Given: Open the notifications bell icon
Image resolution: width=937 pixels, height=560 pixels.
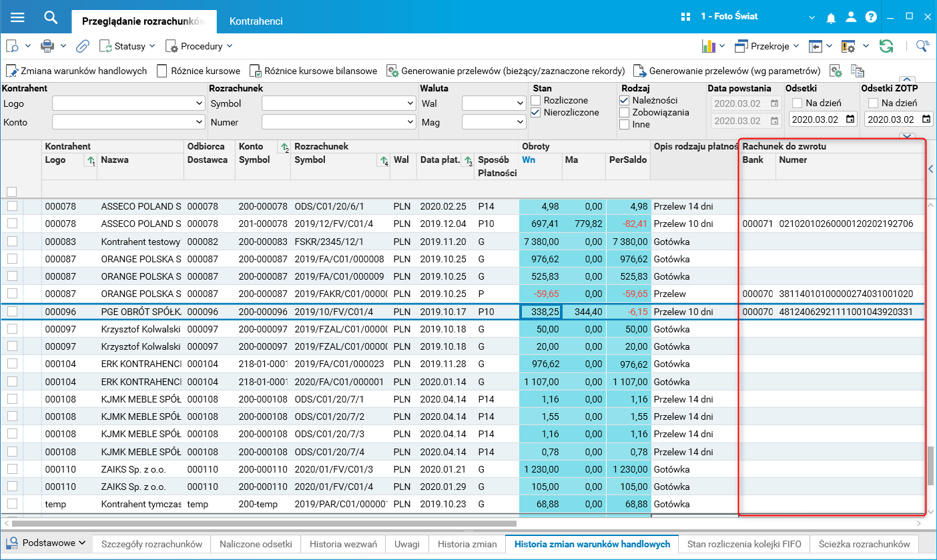Looking at the screenshot, I should [x=831, y=17].
